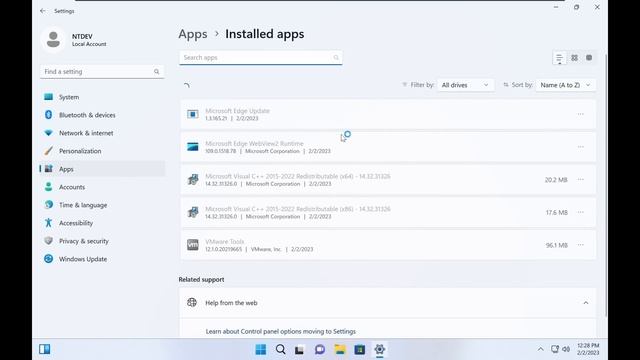Click the 17.6 MB size value
This screenshot has height=360, width=640.
[557, 212]
